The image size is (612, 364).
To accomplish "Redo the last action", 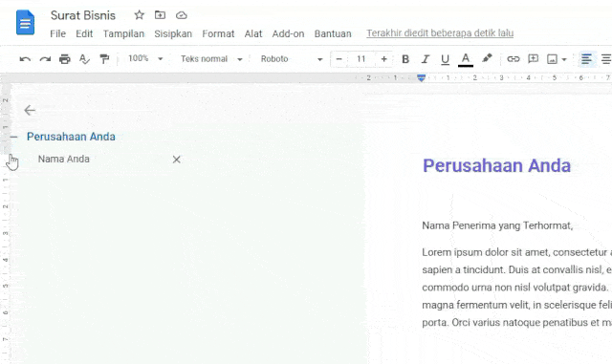I will [x=45, y=59].
